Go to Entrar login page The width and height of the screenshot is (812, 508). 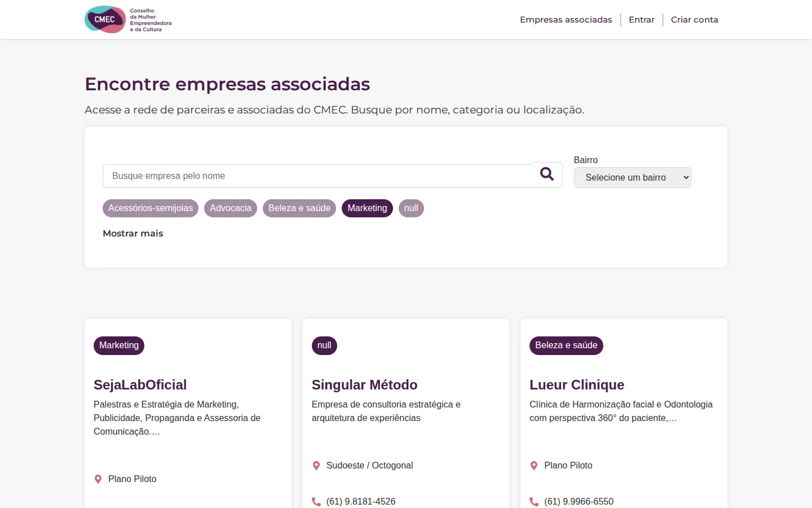642,20
